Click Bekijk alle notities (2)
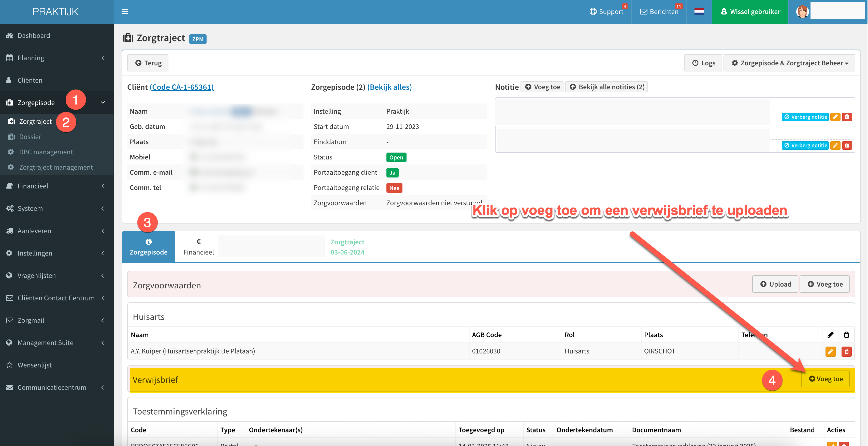The width and height of the screenshot is (868, 446). 607,87
